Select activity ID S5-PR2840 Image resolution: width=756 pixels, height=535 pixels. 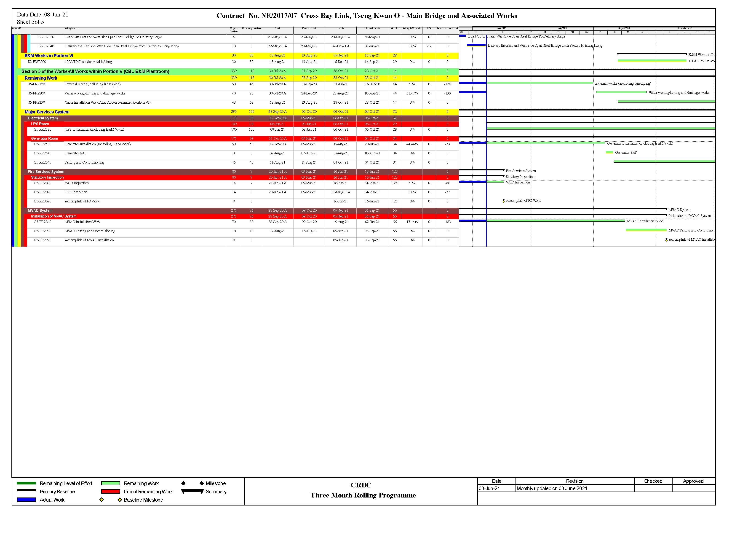43,222
